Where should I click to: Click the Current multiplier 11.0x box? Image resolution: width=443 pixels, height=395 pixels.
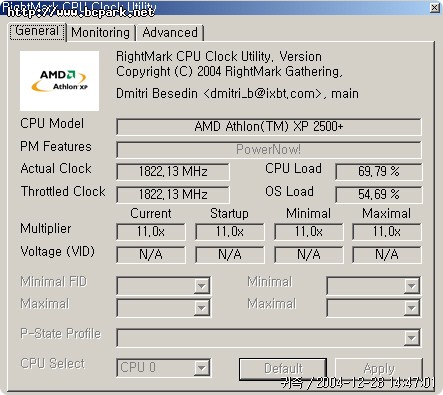(151, 232)
